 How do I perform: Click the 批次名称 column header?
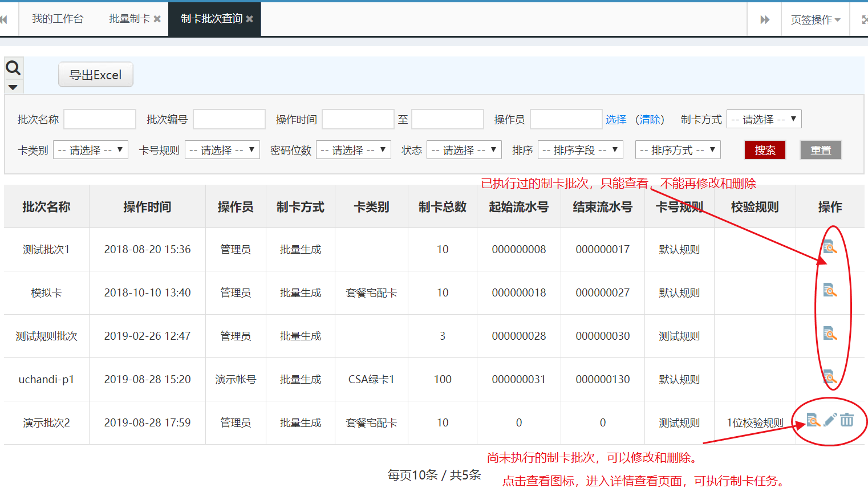pyautogui.click(x=46, y=207)
